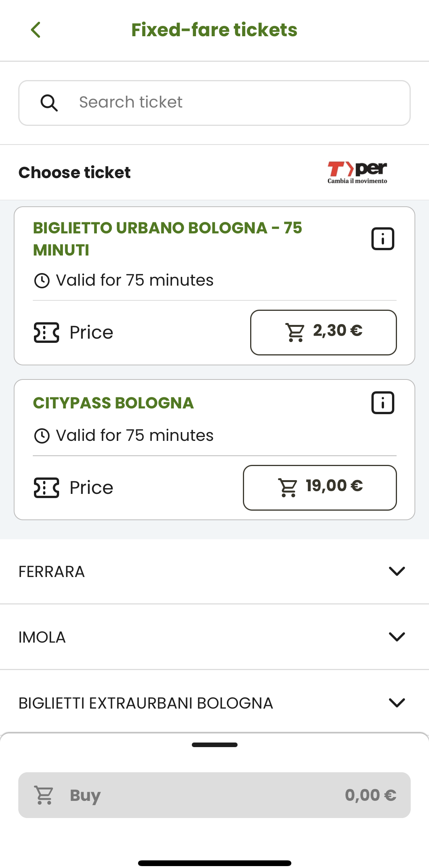Image resolution: width=429 pixels, height=868 pixels.
Task: Select the CITYPASS BOLOGNA title
Action: click(x=113, y=403)
